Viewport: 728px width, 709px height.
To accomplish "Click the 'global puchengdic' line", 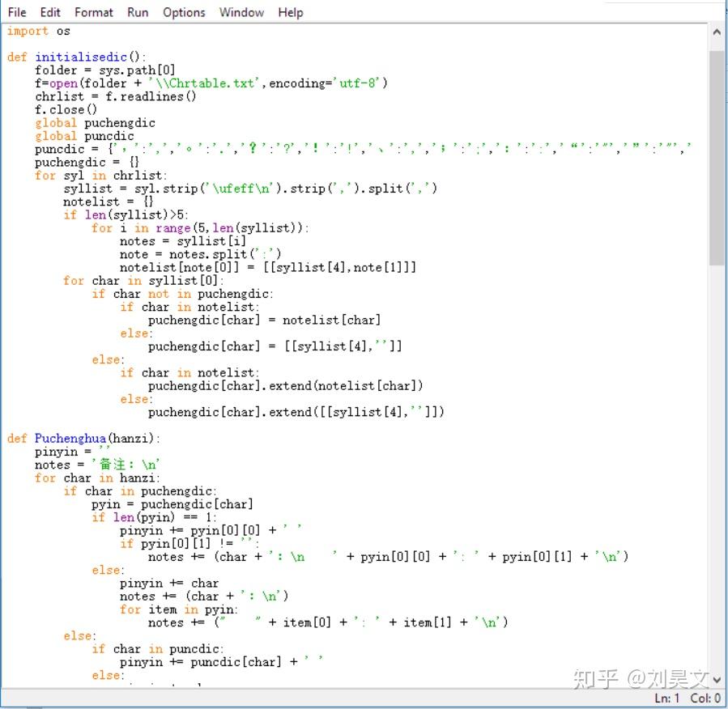I will [96, 123].
